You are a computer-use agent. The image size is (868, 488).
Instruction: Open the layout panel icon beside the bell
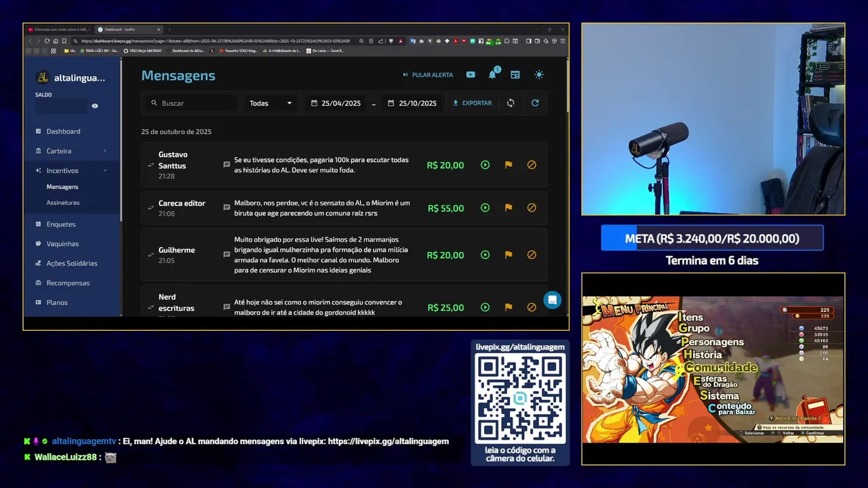[515, 75]
